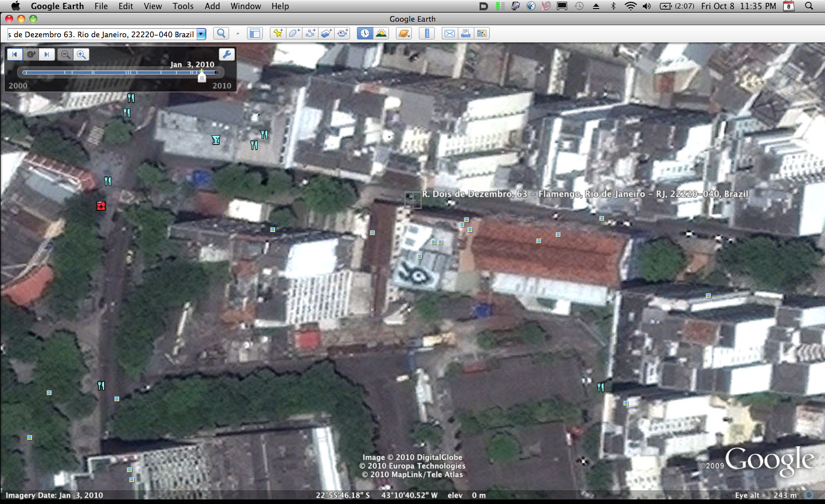Click the Imagery Date status text
Screen dimensions: 825x504
(54, 495)
